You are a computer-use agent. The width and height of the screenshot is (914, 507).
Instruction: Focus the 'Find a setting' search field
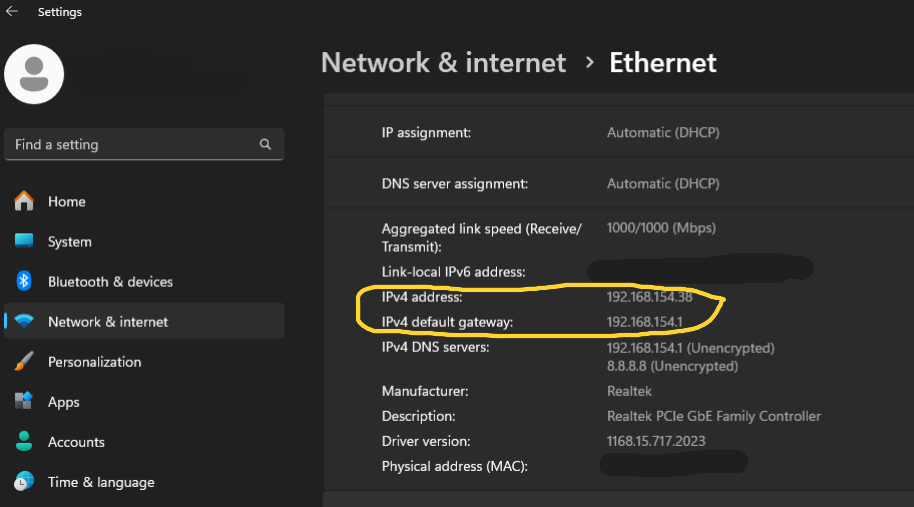(x=130, y=144)
